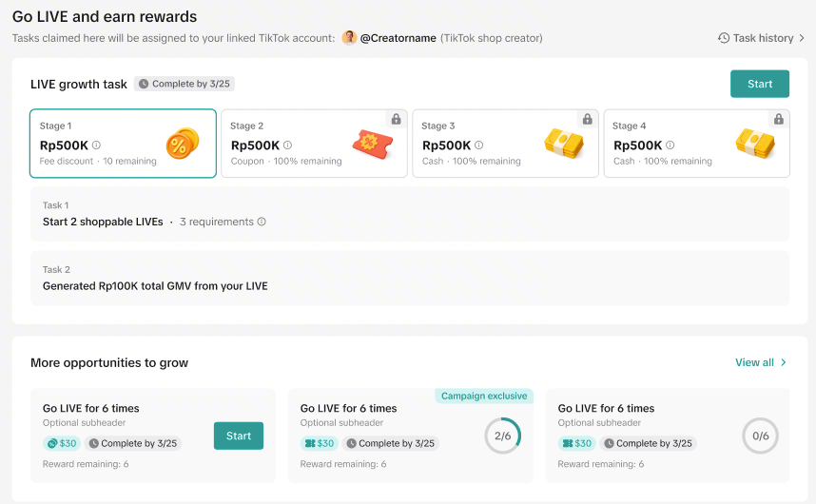Click the @Creatorname account name
Viewport: 816px width, 504px height.
tap(398, 38)
